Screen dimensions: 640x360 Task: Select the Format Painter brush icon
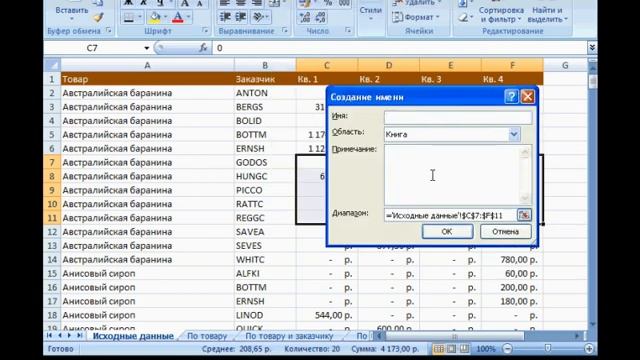tap(98, 18)
